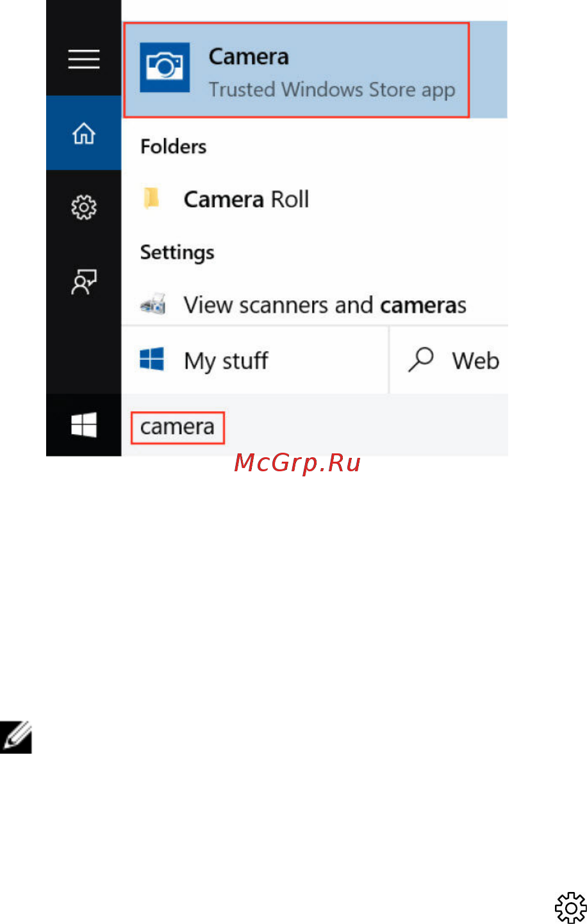Screen dimensions: 587x924
Task: Open the Feedback icon in sidebar
Action: (84, 282)
